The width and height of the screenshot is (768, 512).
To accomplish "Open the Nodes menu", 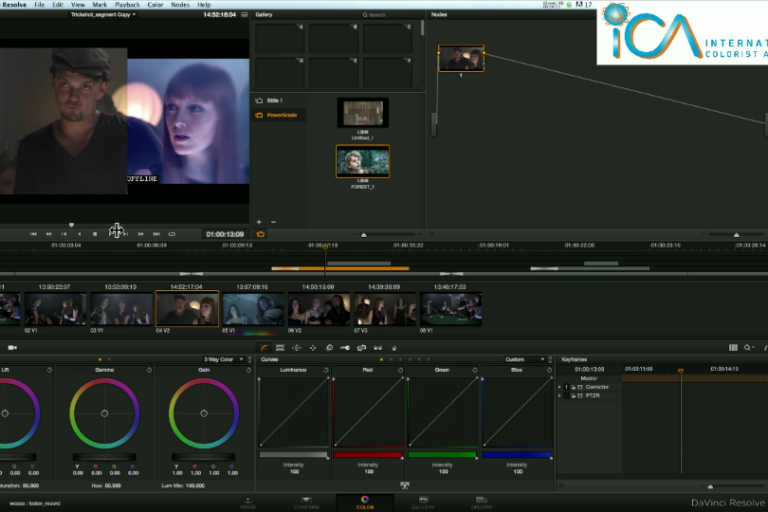I will [180, 4].
